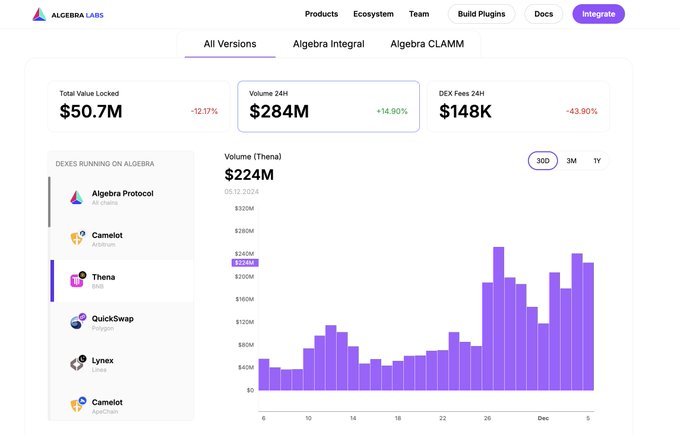Click the Volume (Thena) label
The image size is (680, 435).
(253, 157)
